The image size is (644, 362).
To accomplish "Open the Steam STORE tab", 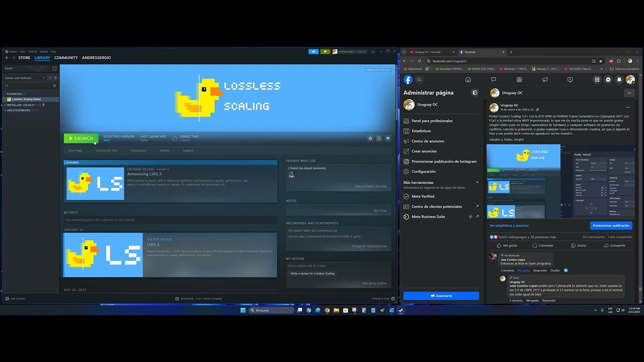I will pyautogui.click(x=24, y=58).
